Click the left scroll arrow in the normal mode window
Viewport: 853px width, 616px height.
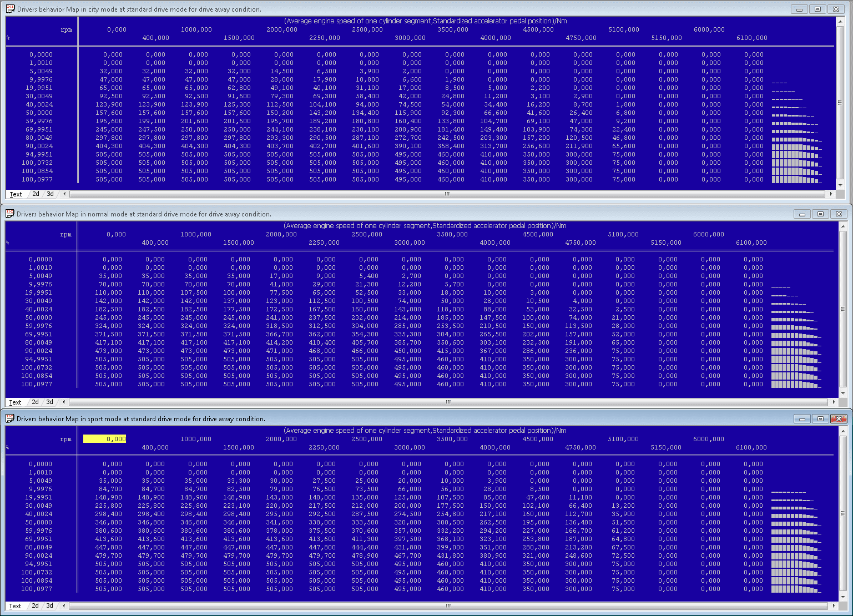coord(64,402)
